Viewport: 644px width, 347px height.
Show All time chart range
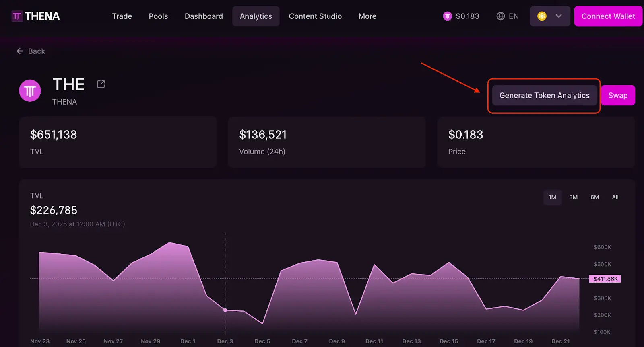[x=615, y=197]
